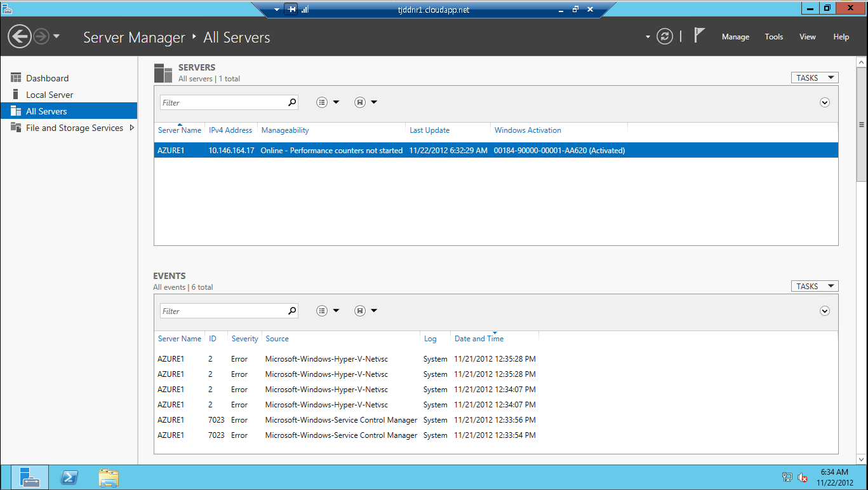Sort events by Date and Time column
Screen dimensions: 868x490
pos(479,339)
